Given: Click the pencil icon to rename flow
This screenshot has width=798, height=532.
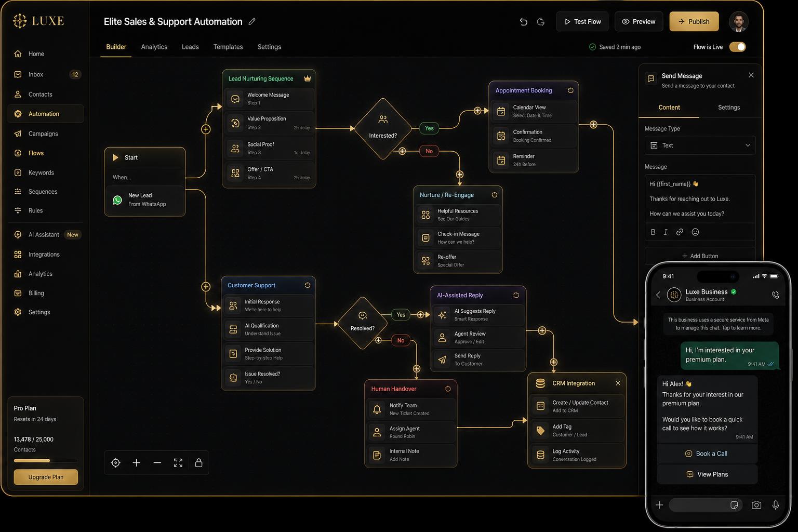Looking at the screenshot, I should click(252, 22).
